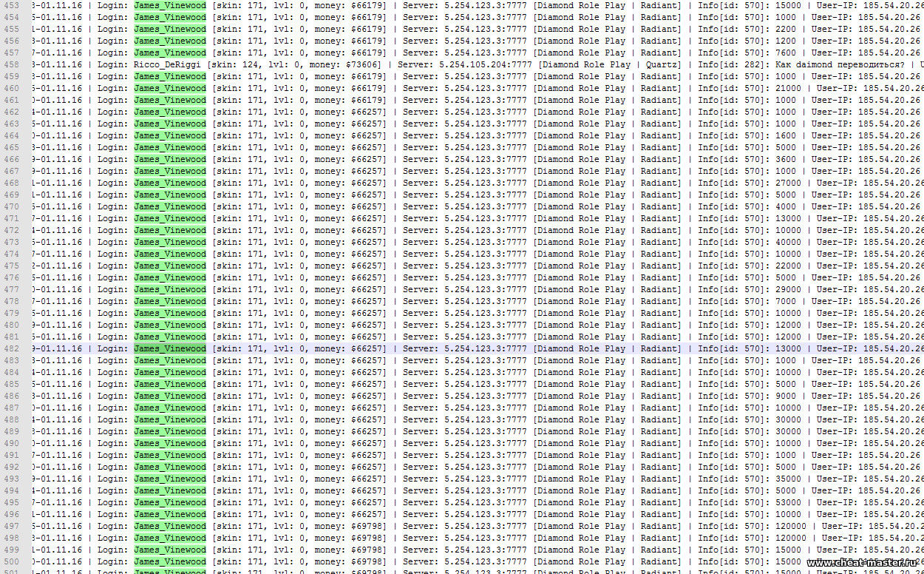This screenshot has height=574, width=924.
Task: Click line number 500 in the gutter
Action: tap(11, 561)
